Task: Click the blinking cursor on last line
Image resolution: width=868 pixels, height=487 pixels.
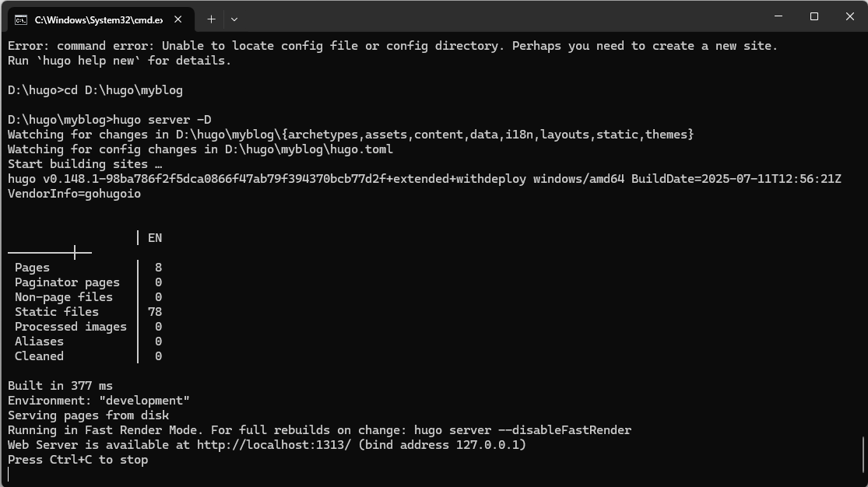Action: pyautogui.click(x=9, y=475)
